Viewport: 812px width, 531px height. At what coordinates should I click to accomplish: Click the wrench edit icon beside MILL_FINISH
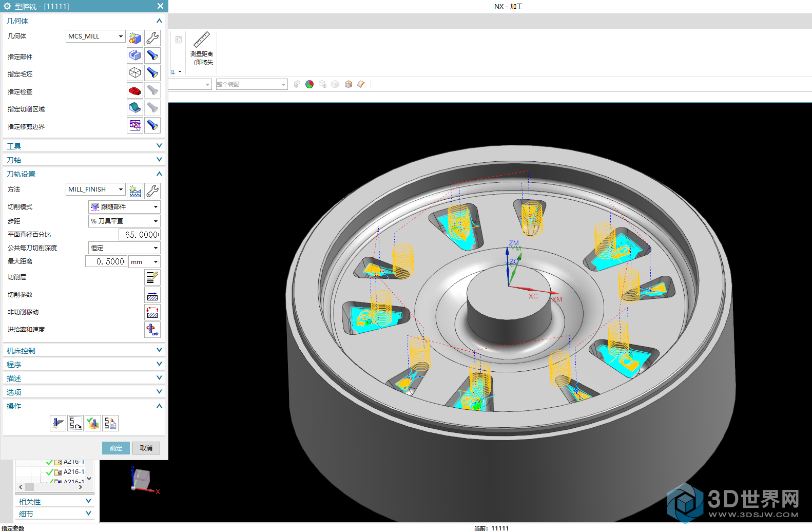click(x=152, y=191)
